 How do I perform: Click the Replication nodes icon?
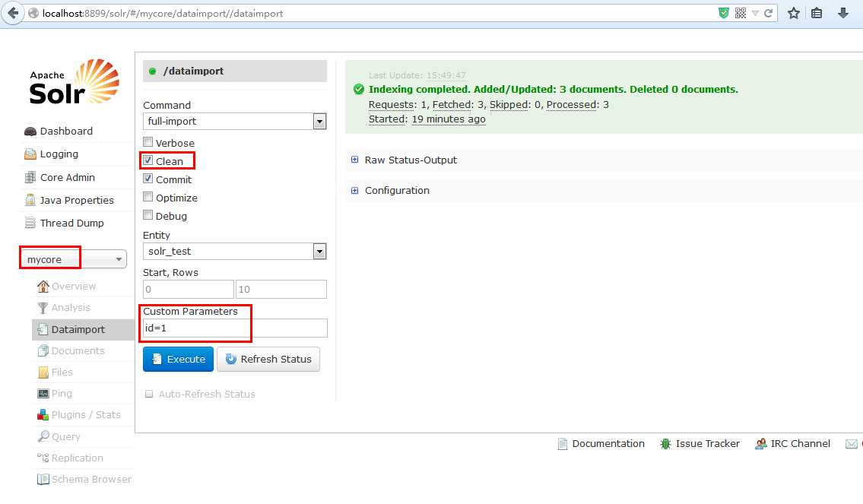(x=43, y=458)
